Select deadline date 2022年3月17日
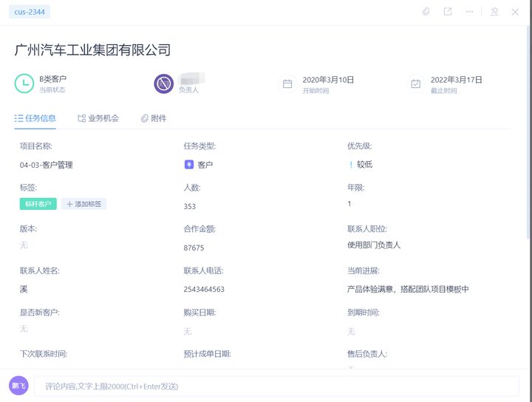This screenshot has width=532, height=402. coord(457,80)
